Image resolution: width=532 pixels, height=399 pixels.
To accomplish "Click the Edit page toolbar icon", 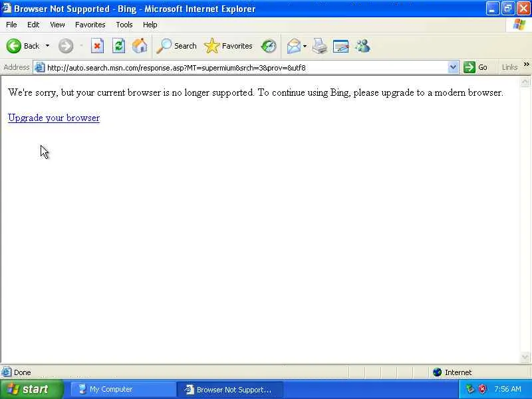I will click(x=340, y=46).
